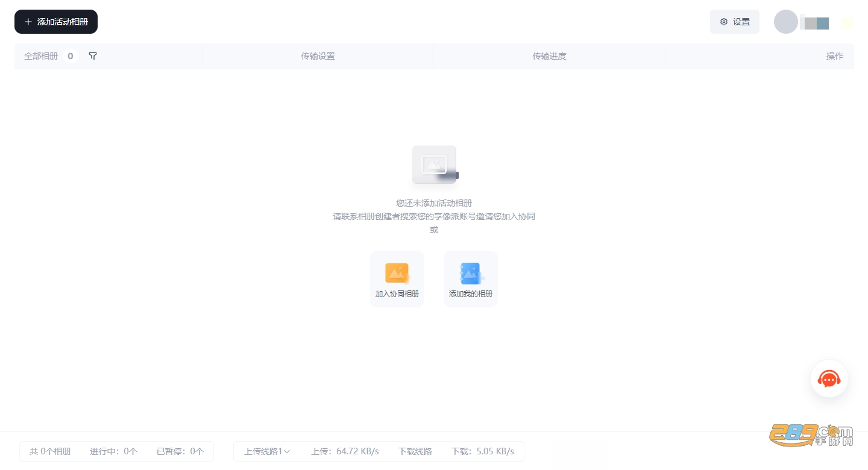The height and width of the screenshot is (470, 868).
Task: Click the gear icon in 设置 button
Action: coord(724,22)
